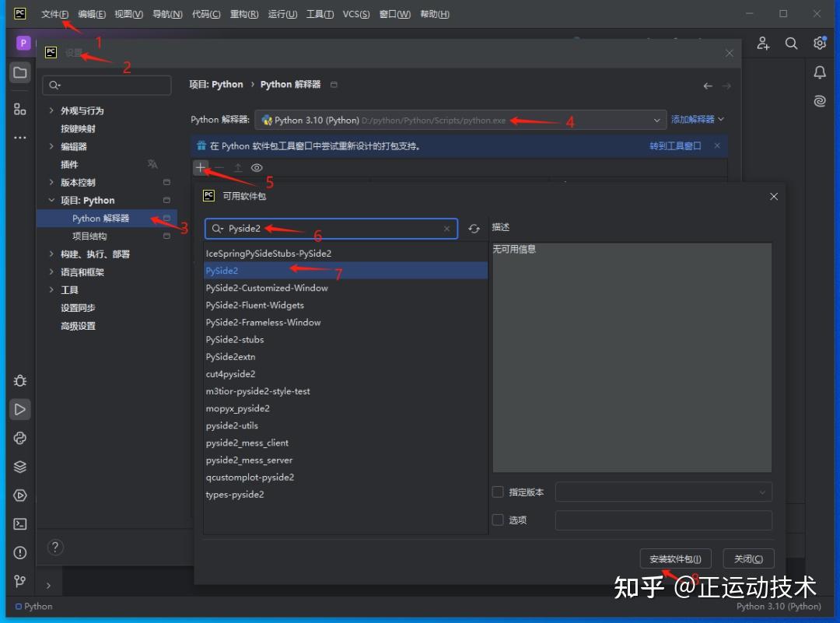Open the 文件(F) menu

pos(54,14)
